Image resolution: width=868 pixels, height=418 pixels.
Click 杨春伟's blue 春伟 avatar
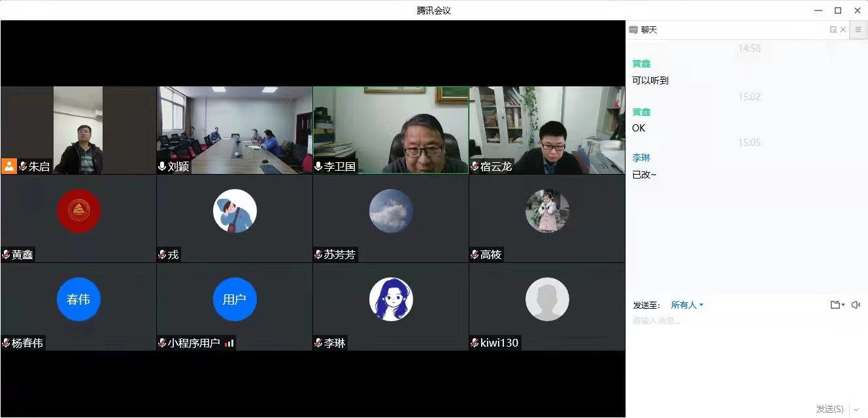pyautogui.click(x=78, y=299)
